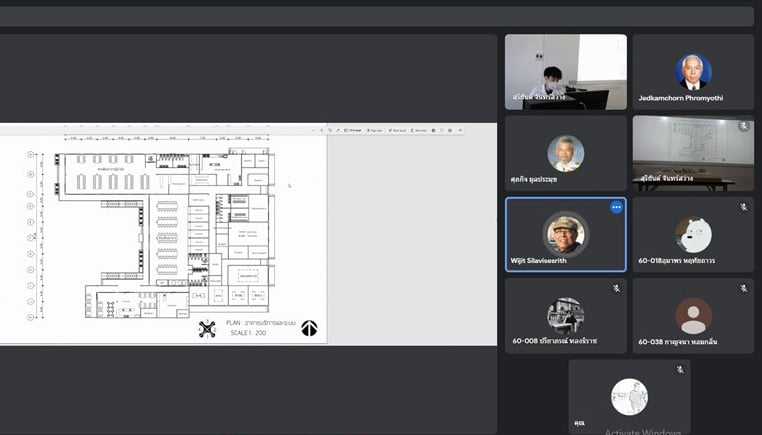This screenshot has width=762, height=435.
Task: Click muted mic icon on 60-038 tile
Action: point(743,288)
